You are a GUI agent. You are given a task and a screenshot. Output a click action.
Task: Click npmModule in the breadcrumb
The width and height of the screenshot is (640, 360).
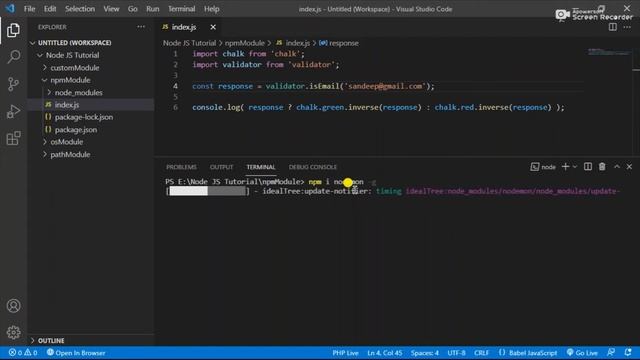(x=244, y=43)
